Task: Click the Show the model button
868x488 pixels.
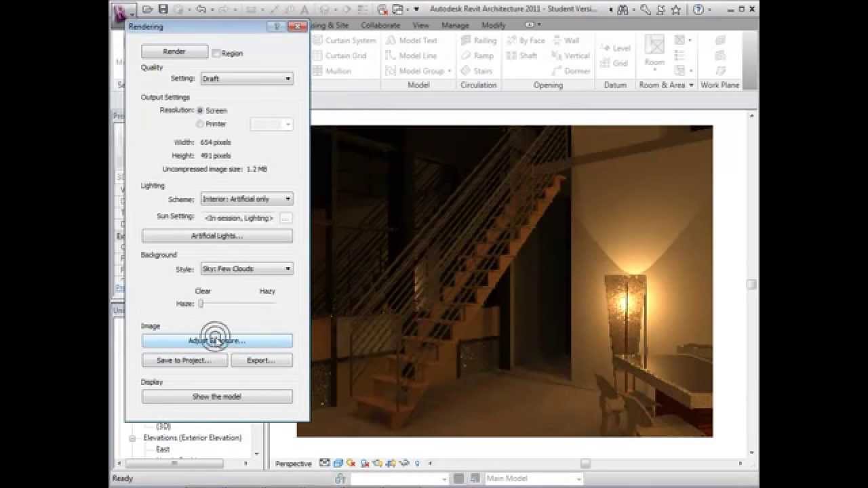Action: (217, 396)
